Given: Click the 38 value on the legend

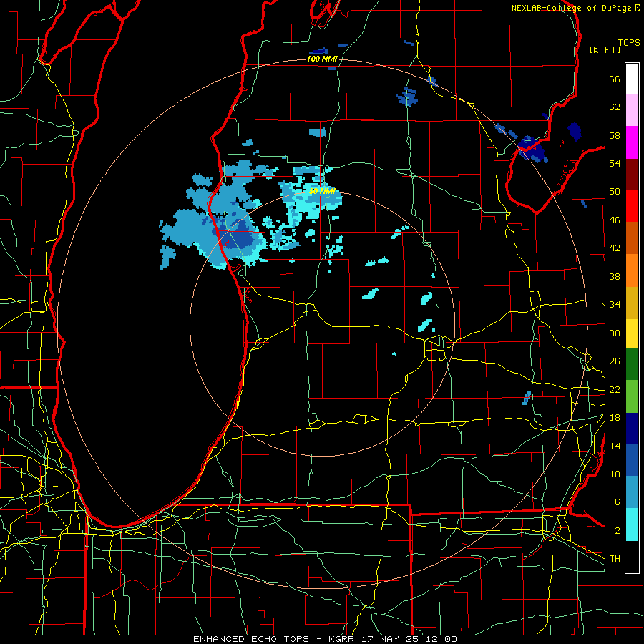Looking at the screenshot, I should click(615, 276).
